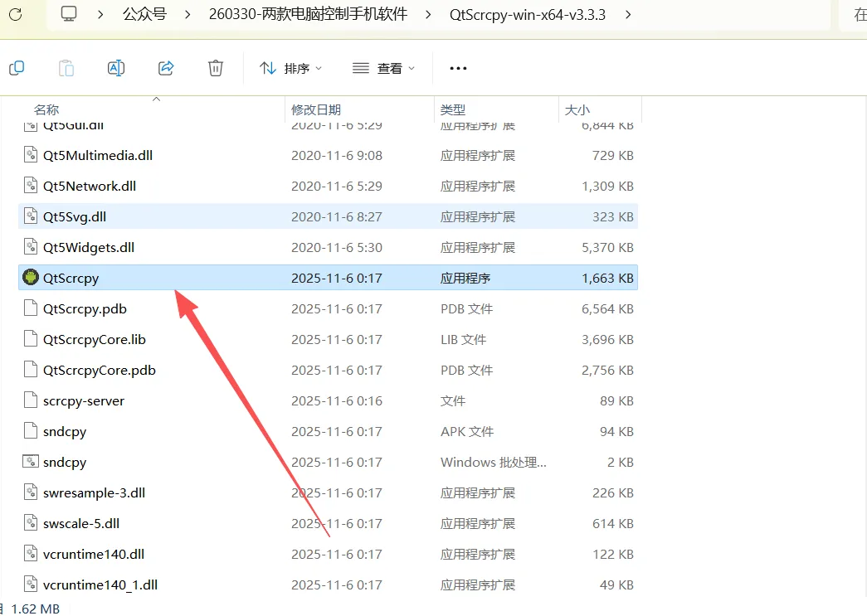The height and width of the screenshot is (616, 867).
Task: Click the 1.62 MB status bar text
Action: [36, 609]
